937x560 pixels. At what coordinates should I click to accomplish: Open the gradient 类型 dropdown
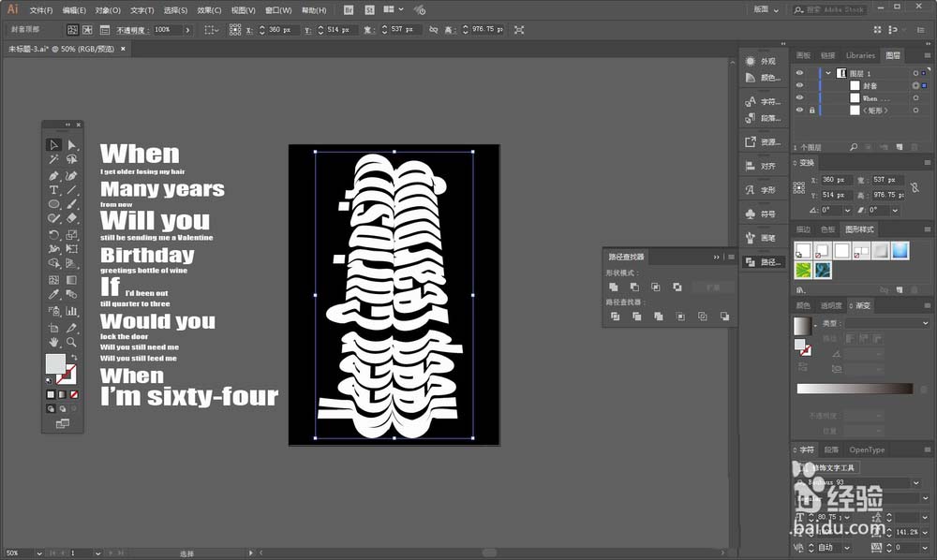[887, 323]
